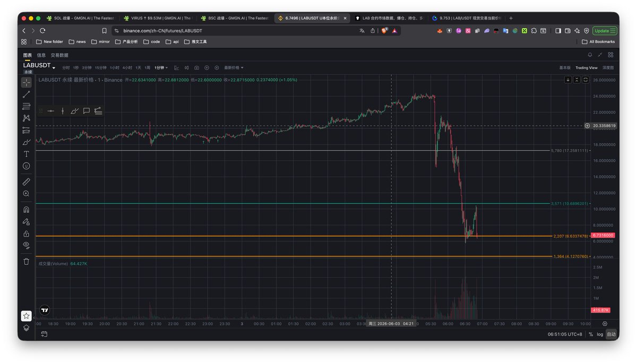Switch to the 信息 tab
This screenshot has height=364, width=637.
[x=41, y=55]
